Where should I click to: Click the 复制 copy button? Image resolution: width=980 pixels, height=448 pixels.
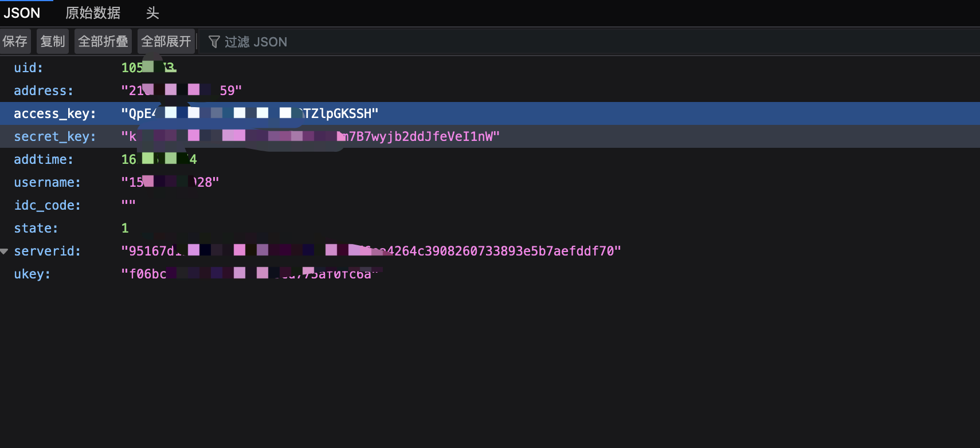53,41
